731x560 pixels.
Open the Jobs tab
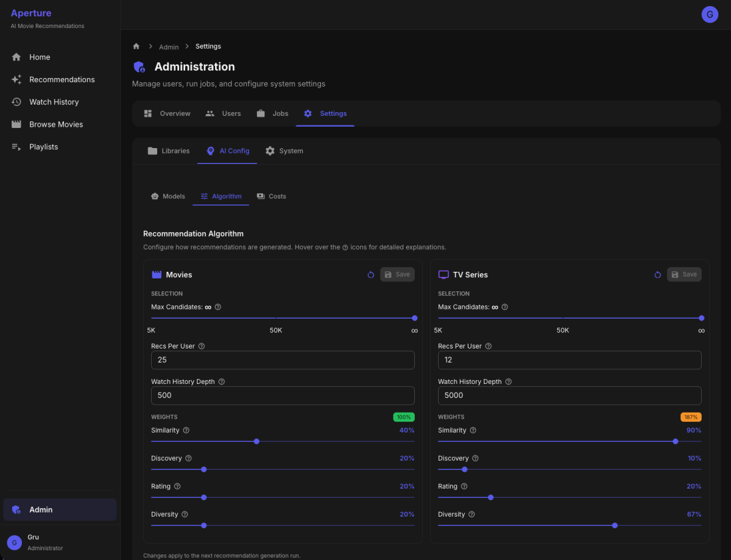pyautogui.click(x=273, y=113)
